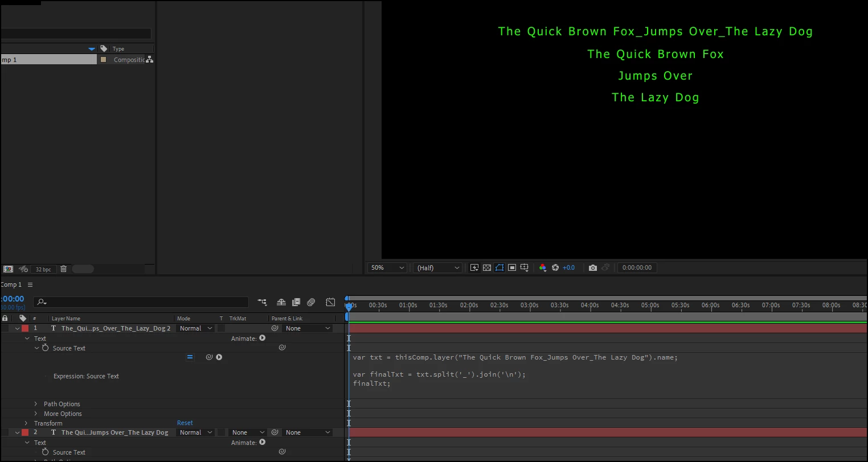
Task: Click the Reset link for Transform
Action: (185, 423)
